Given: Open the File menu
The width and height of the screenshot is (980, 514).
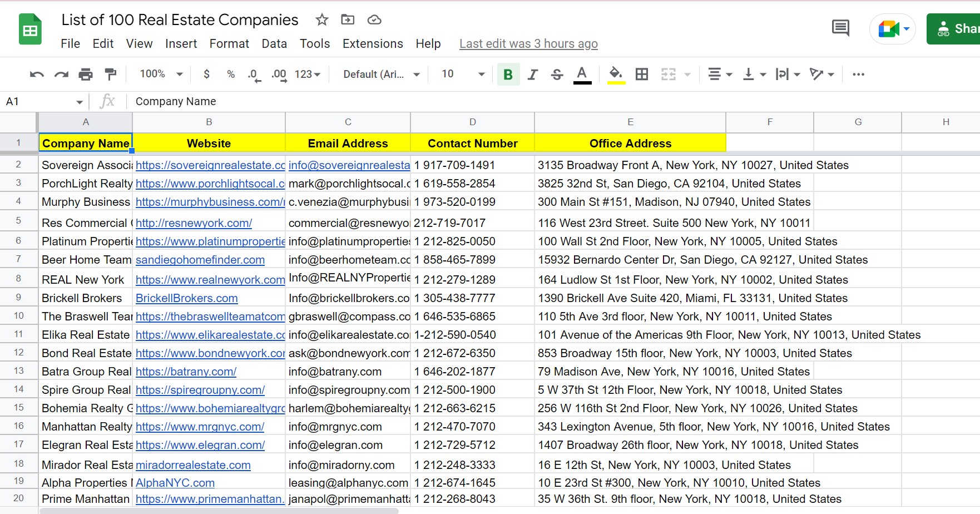Looking at the screenshot, I should 71,44.
